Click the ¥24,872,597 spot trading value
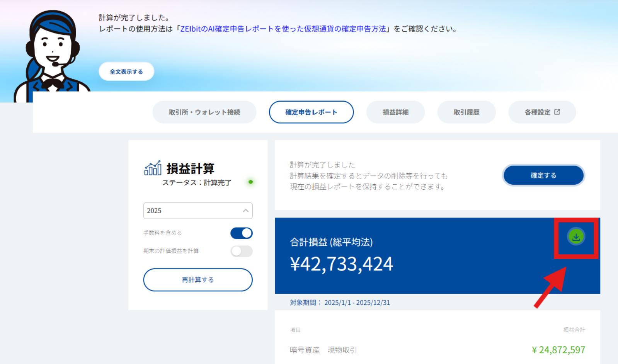 click(x=558, y=350)
